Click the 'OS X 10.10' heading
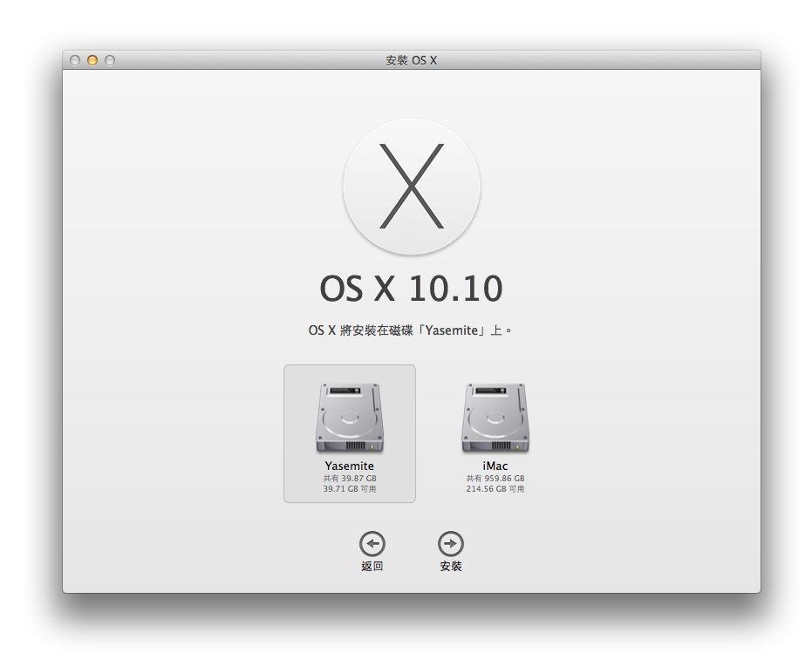812x667 pixels. (x=412, y=289)
